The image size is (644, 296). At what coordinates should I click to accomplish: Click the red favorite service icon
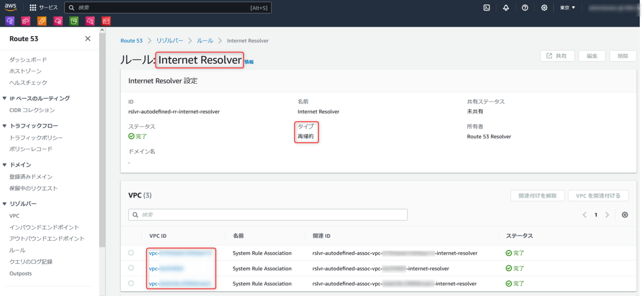(106, 21)
